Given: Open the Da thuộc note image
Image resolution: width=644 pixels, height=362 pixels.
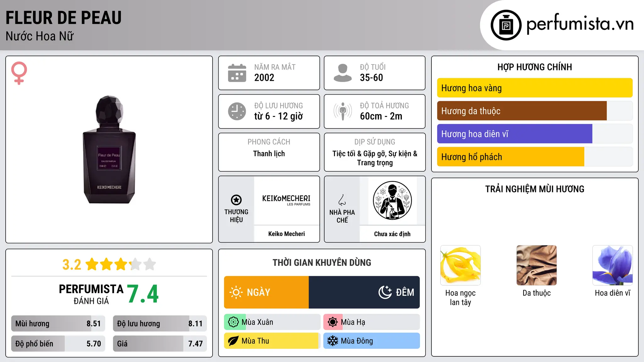Looking at the screenshot, I should (x=536, y=265).
